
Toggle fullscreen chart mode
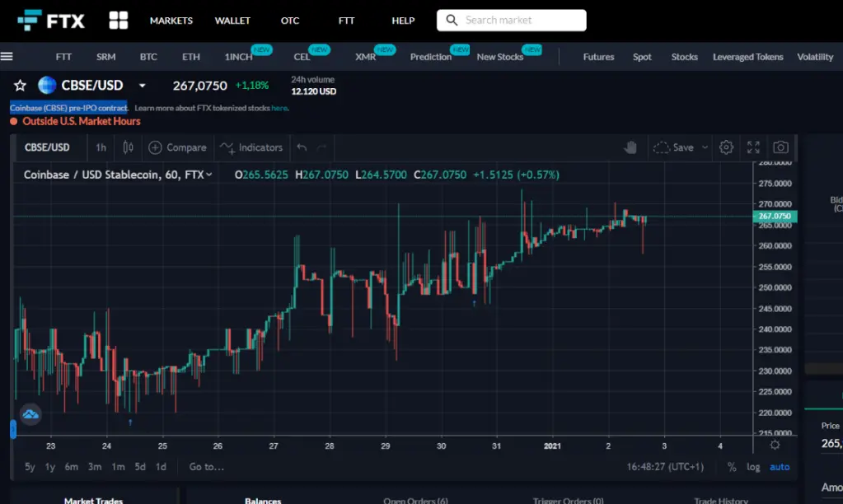pos(753,147)
